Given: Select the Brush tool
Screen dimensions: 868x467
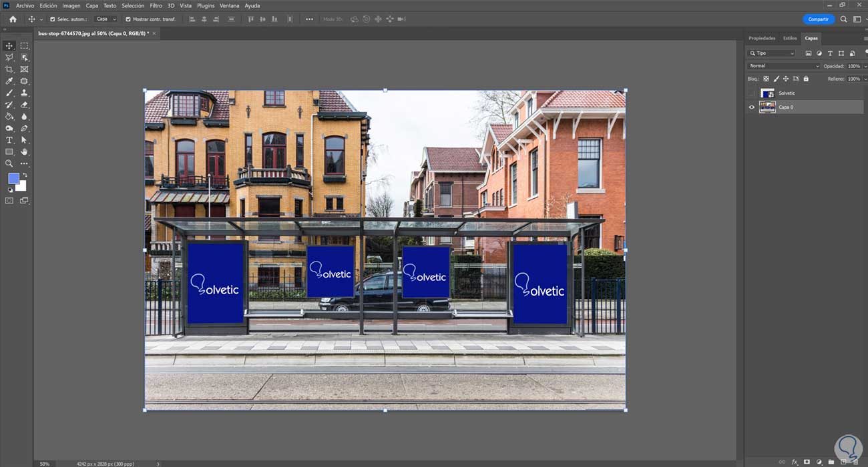Looking at the screenshot, I should click(x=9, y=93).
